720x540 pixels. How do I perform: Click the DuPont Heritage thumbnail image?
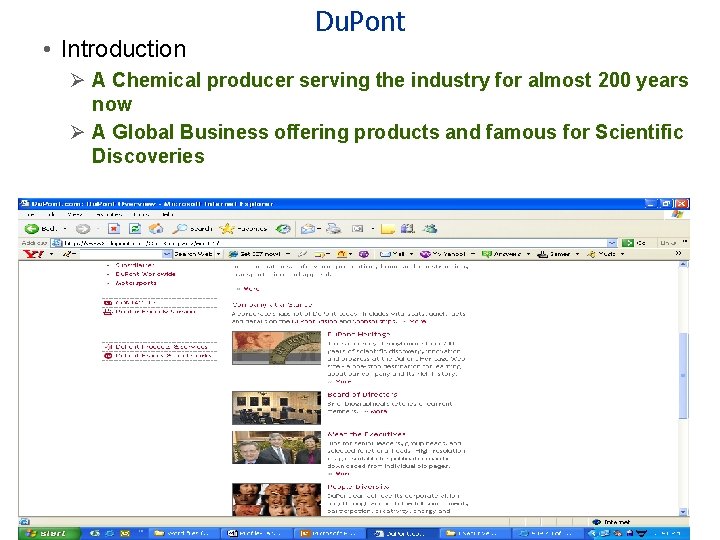point(276,348)
